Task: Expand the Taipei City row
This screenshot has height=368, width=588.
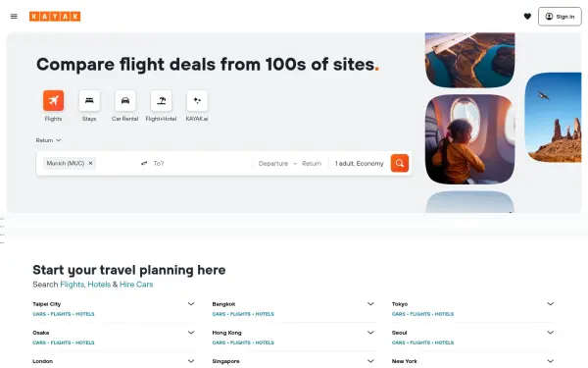Action: [x=191, y=304]
